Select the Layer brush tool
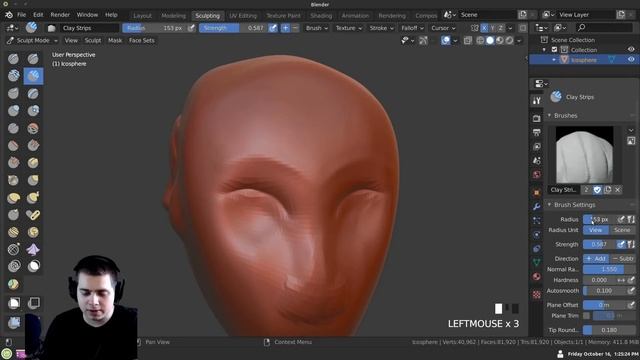 pyautogui.click(x=33, y=93)
